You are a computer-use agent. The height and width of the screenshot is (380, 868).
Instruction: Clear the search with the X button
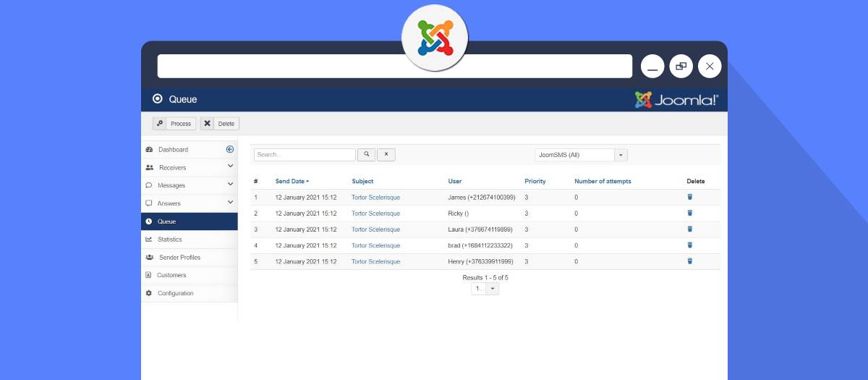pos(386,155)
